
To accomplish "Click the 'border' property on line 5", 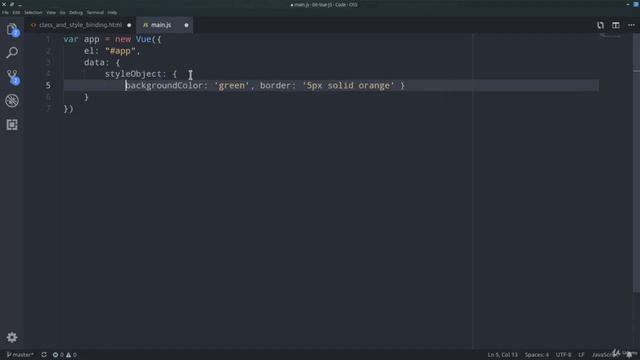I will (275, 85).
